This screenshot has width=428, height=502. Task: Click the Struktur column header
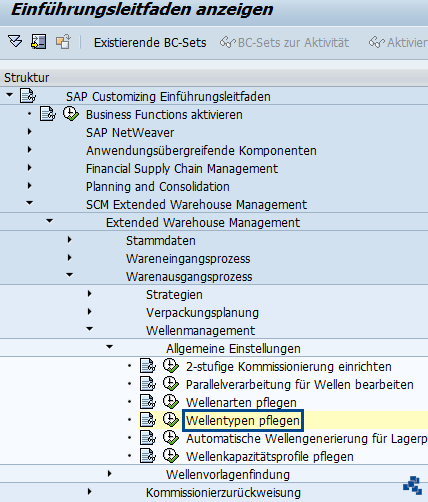(27, 78)
